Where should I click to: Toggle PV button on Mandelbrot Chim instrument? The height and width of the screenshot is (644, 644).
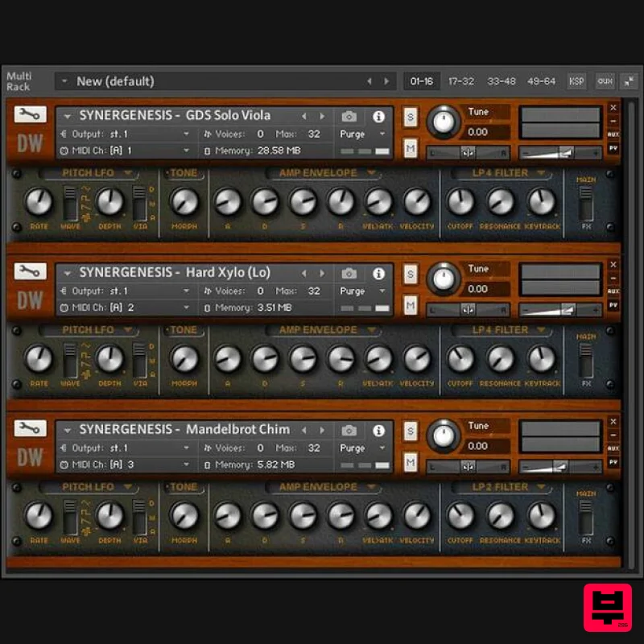(613, 462)
